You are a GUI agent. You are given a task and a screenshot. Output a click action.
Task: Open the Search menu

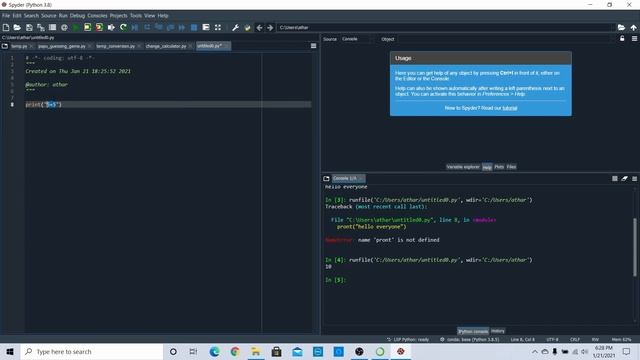tap(31, 16)
